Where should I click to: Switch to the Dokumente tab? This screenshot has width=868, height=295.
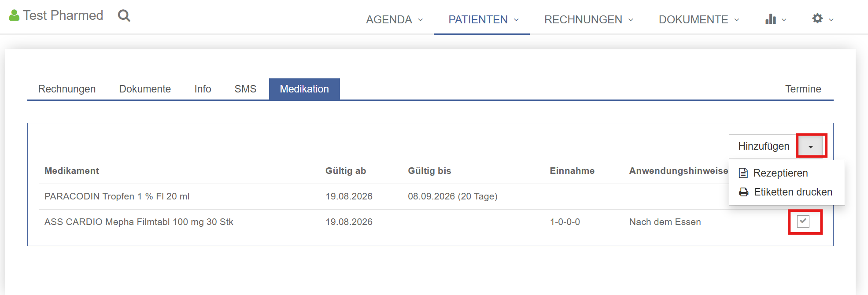145,89
